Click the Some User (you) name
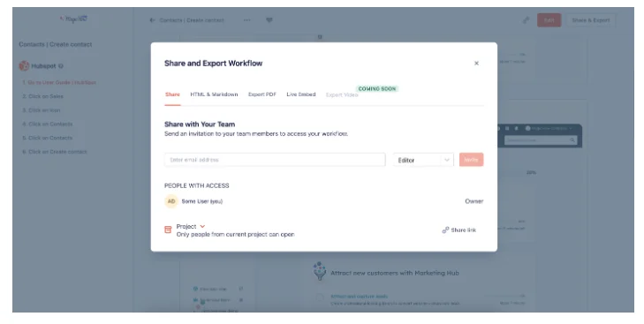 pyautogui.click(x=202, y=201)
